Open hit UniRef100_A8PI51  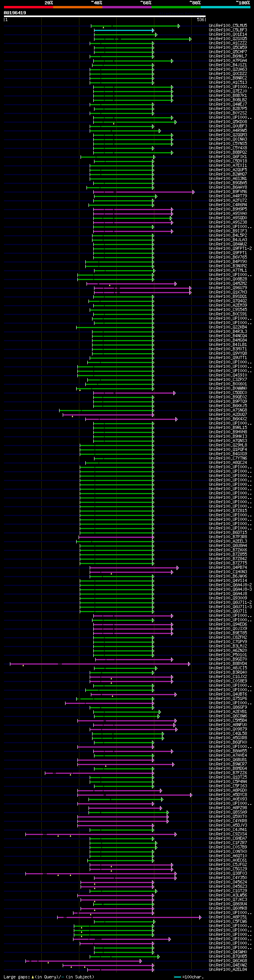(228, 917)
